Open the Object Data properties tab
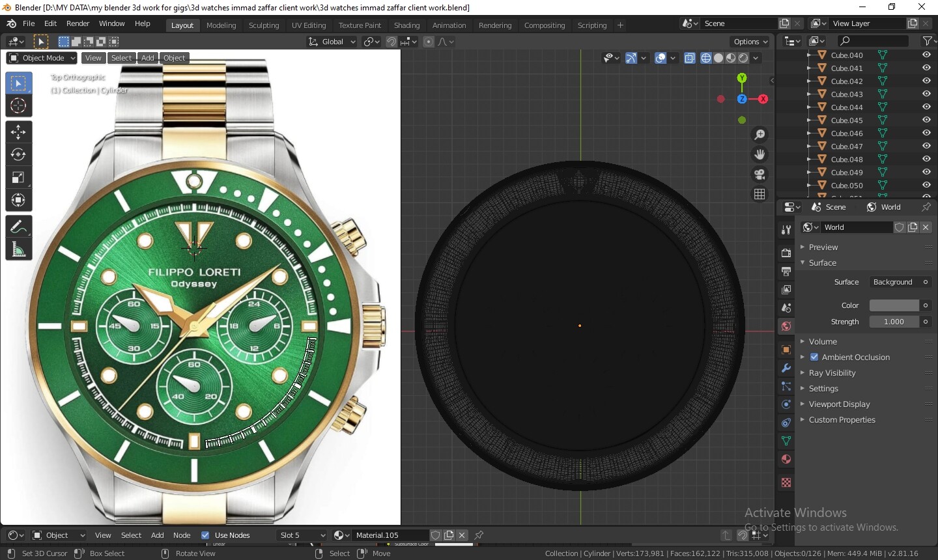The image size is (938, 560). (x=786, y=441)
